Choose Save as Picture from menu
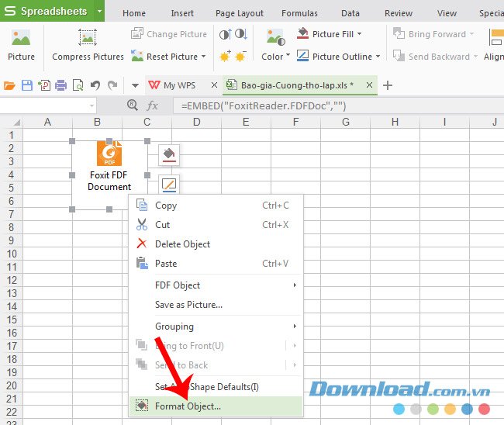 [216, 305]
